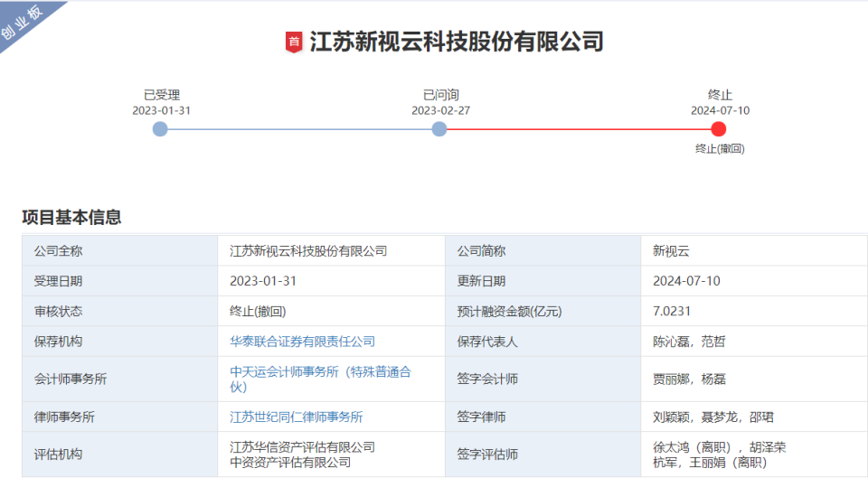The width and height of the screenshot is (868, 478).
Task: Click the 徐太鸿（离职），胡泽荣 appraisers text
Action: (719, 447)
